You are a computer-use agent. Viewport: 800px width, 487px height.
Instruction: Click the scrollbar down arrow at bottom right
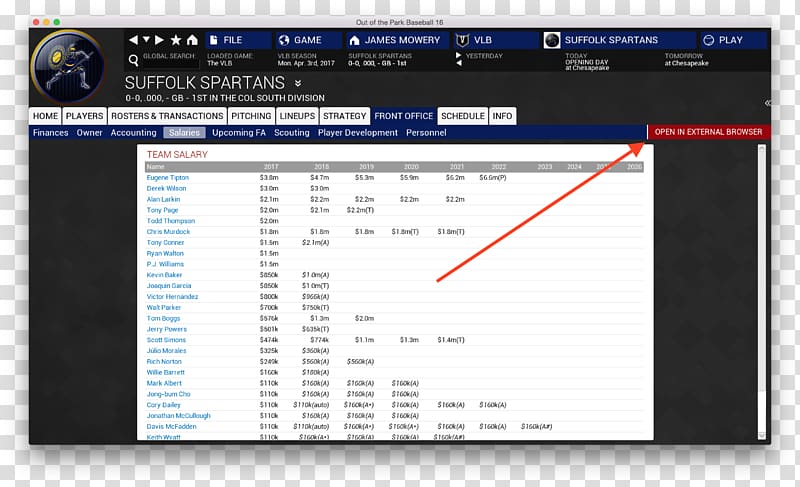pyautogui.click(x=762, y=436)
